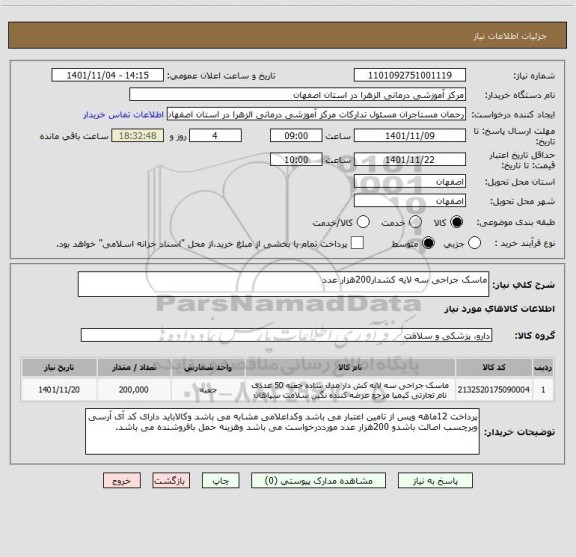This screenshot has width=576, height=557.
Task: Click the تعداد / مقدار column header
Action: coord(134,367)
